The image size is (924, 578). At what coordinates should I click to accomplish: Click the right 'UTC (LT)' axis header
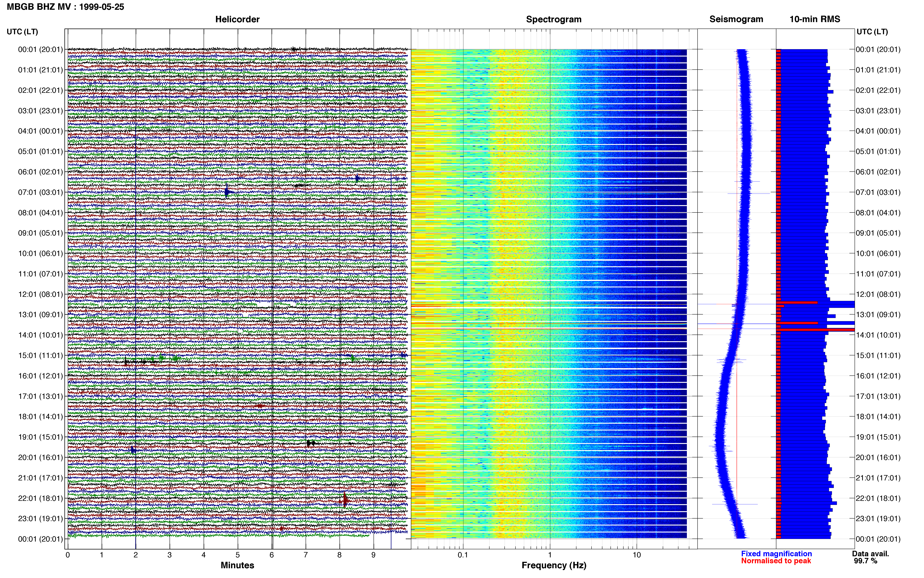pyautogui.click(x=872, y=32)
